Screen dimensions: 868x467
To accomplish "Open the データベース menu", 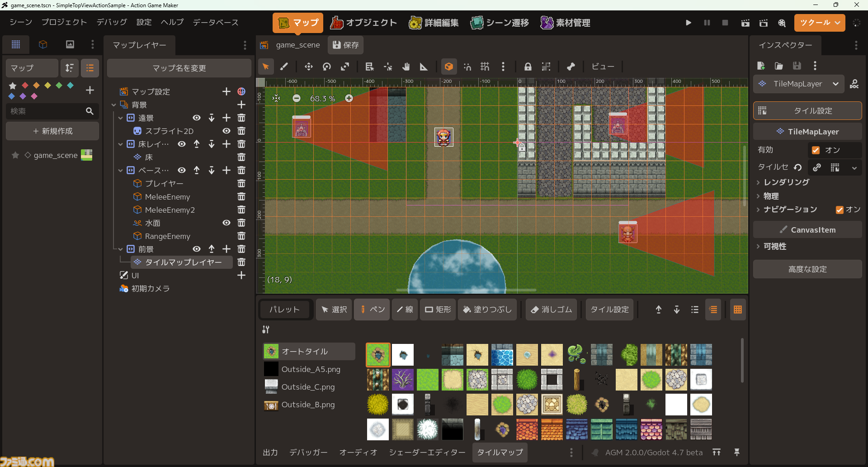I will point(216,22).
